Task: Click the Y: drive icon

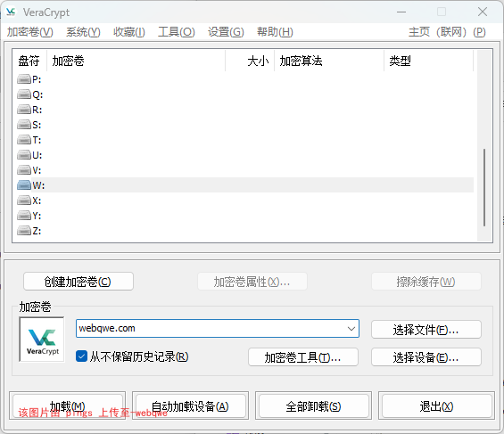Action: click(x=24, y=216)
